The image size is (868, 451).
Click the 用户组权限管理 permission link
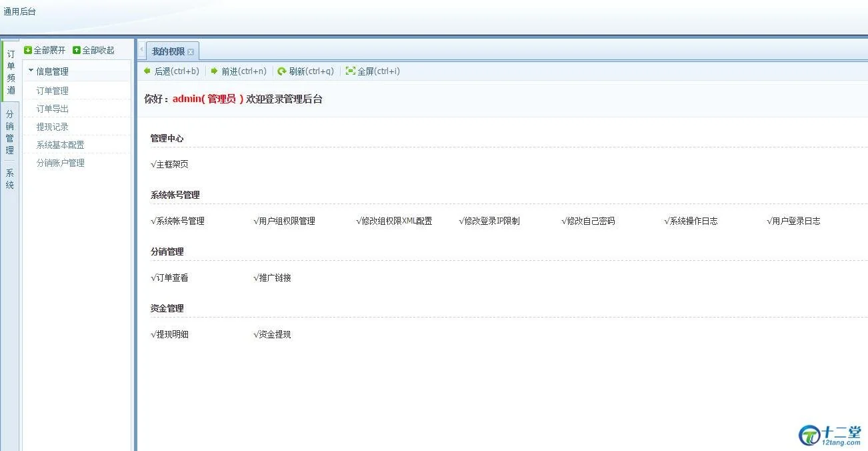(x=285, y=221)
